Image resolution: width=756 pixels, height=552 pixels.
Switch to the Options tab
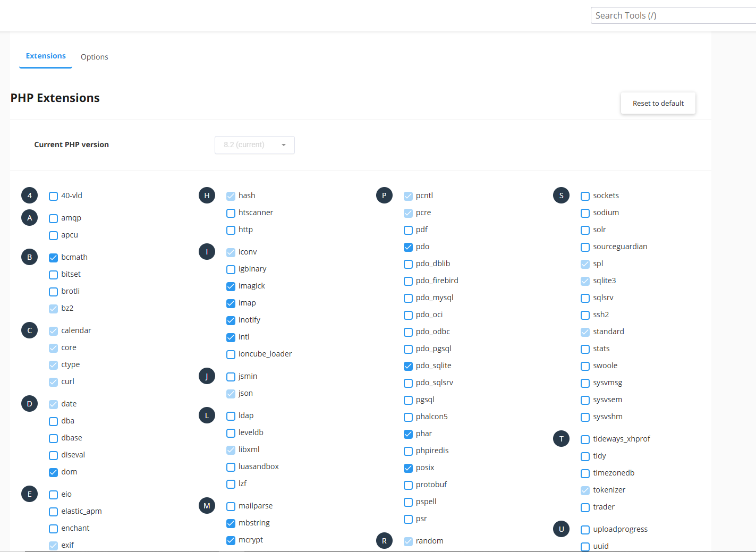point(94,57)
